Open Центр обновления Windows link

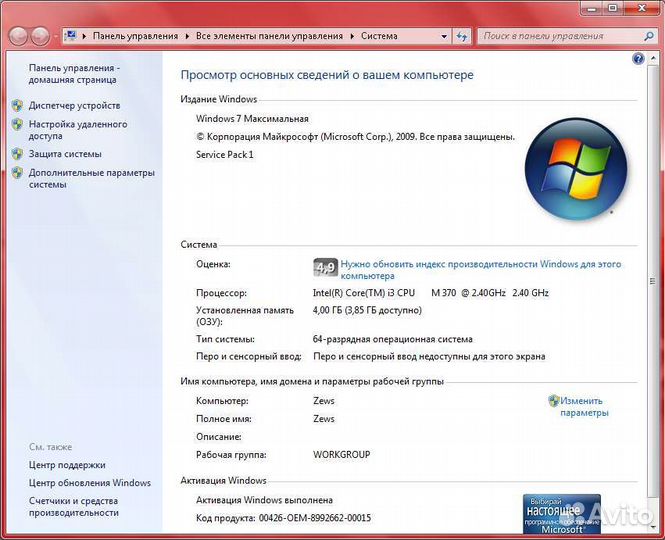(90, 483)
